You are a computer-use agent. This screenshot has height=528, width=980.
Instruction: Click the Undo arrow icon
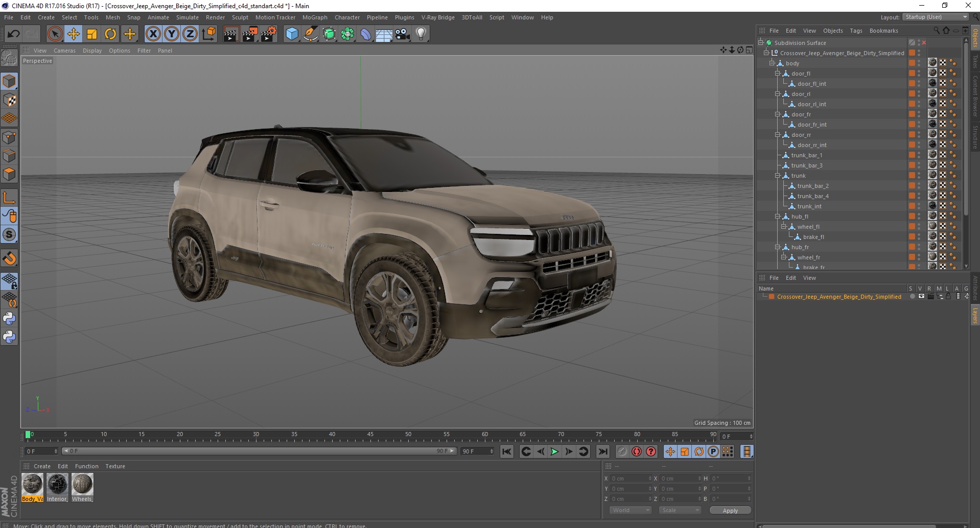[x=13, y=34]
